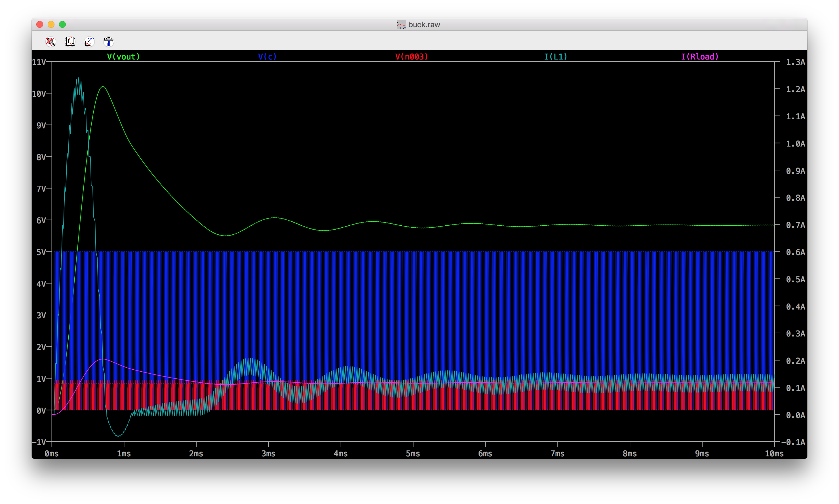The width and height of the screenshot is (839, 504).
Task: Click the zoom-to-fit magnifier toolbar icon
Action: pos(51,42)
